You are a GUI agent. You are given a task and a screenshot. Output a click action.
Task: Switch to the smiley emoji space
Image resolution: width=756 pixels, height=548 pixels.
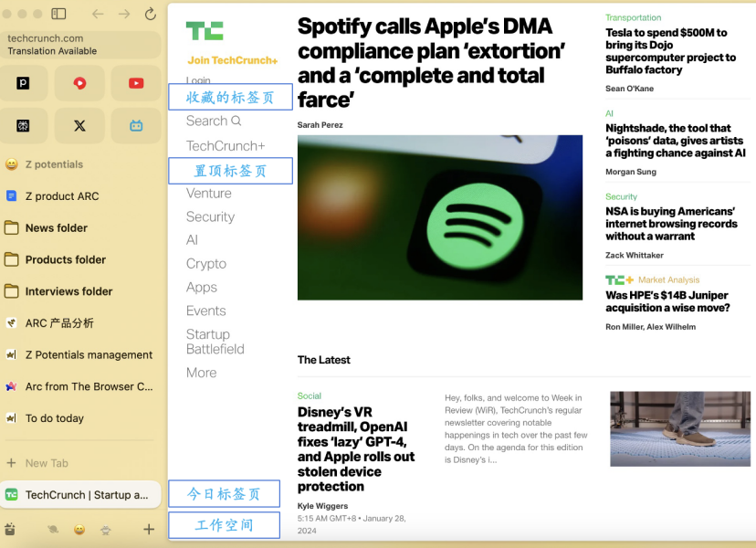[79, 530]
